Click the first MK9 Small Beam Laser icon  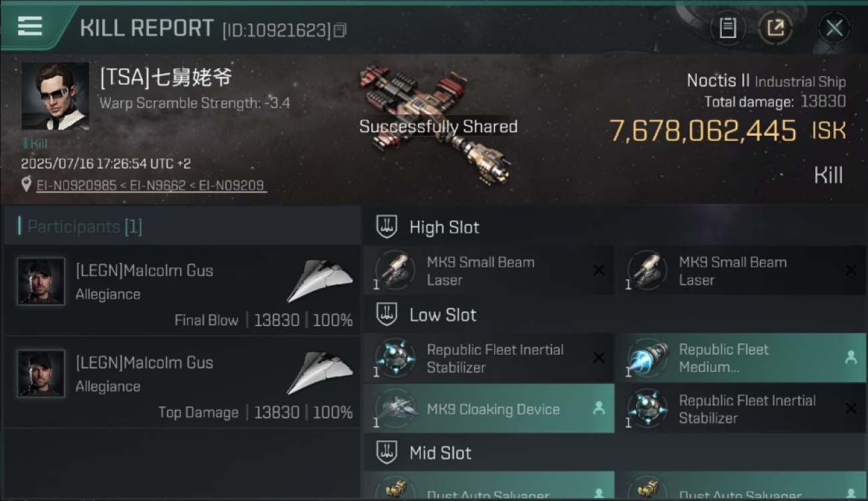tap(395, 270)
